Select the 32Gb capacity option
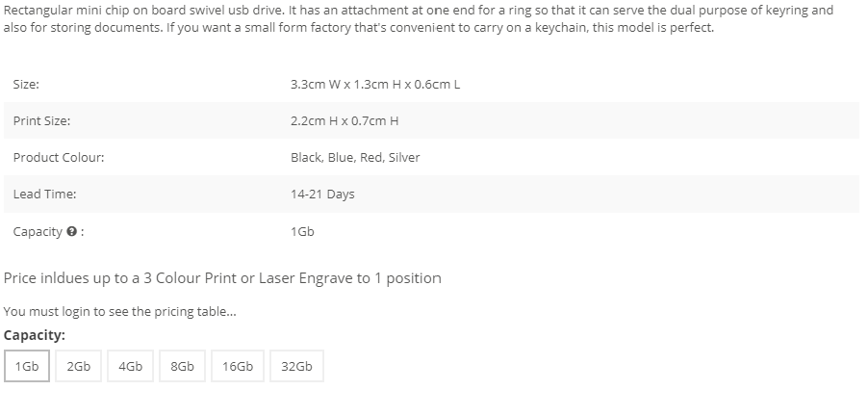The height and width of the screenshot is (416, 868). (296, 366)
